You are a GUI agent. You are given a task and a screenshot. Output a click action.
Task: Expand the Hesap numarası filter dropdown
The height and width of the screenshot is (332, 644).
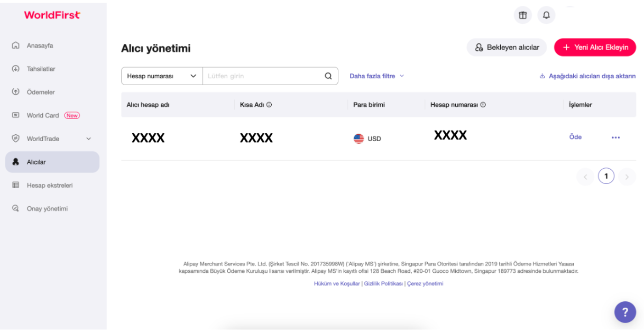(162, 76)
